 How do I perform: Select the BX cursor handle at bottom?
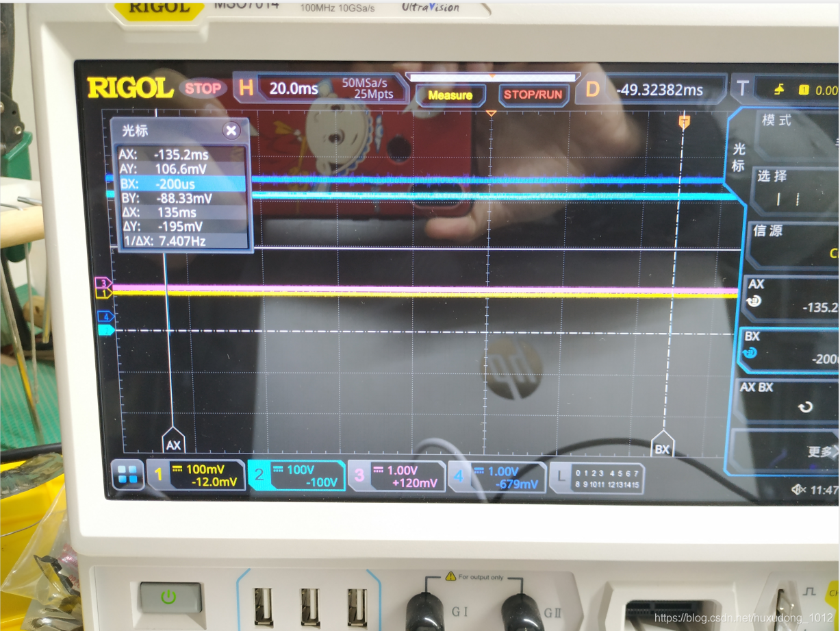(x=662, y=445)
